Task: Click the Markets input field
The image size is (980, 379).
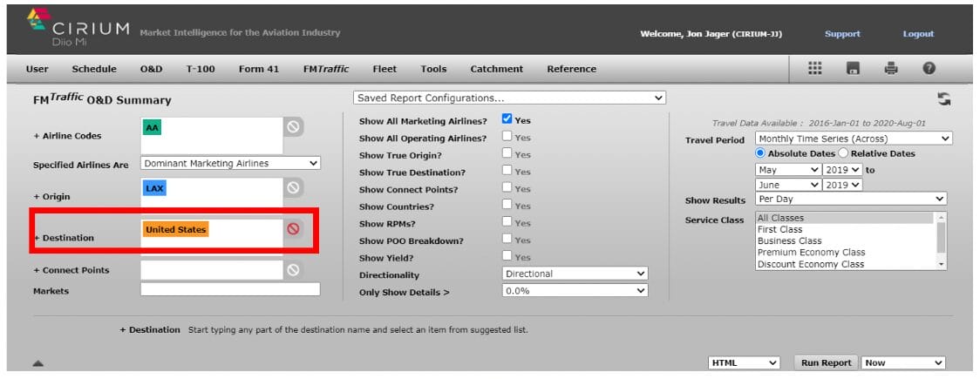Action: 230,289
